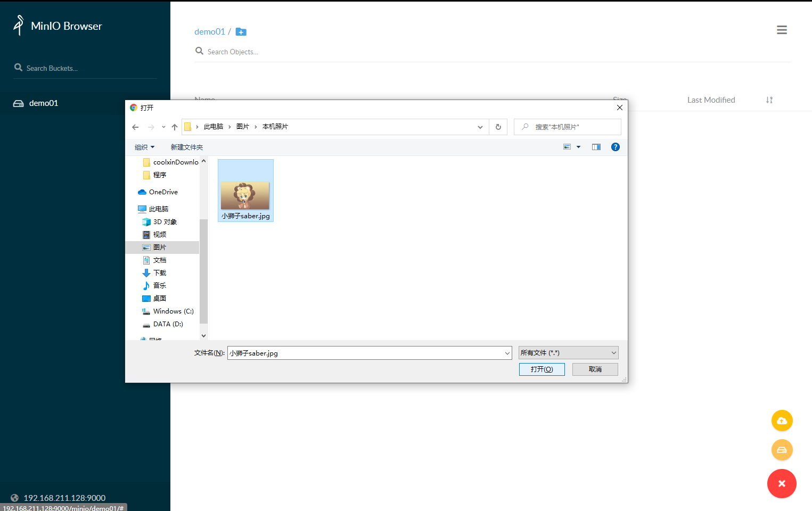
Task: Open the hamburger menu at top right
Action: (782, 30)
